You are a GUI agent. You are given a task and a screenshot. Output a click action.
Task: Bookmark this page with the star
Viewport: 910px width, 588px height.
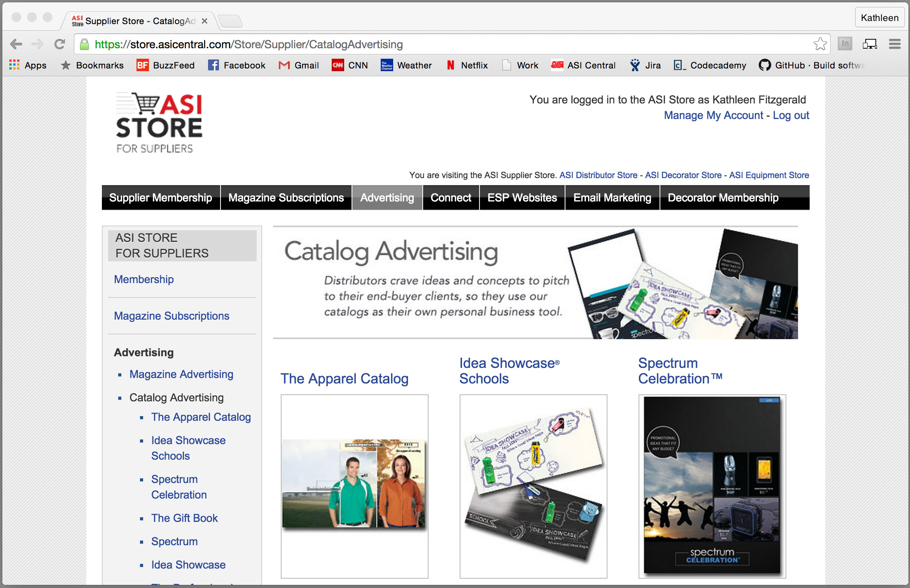point(821,44)
